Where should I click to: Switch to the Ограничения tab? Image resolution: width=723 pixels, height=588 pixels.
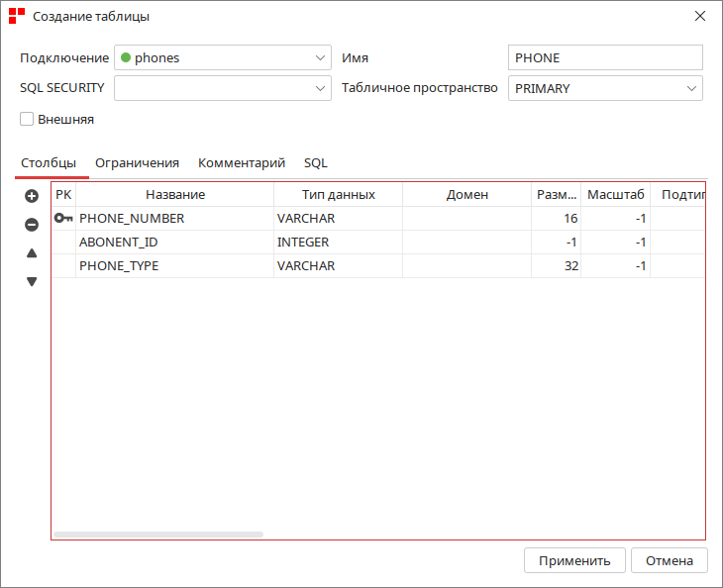[137, 162]
